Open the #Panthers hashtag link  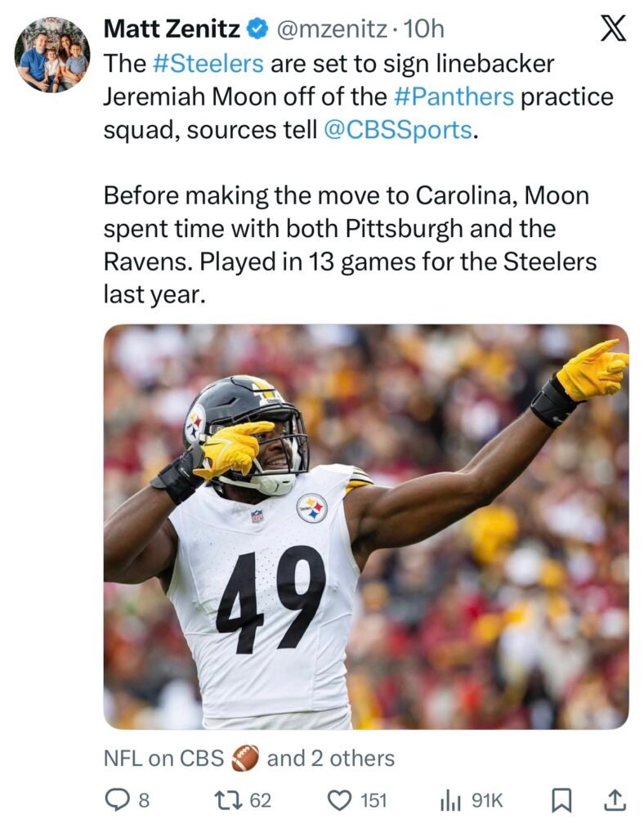[454, 97]
